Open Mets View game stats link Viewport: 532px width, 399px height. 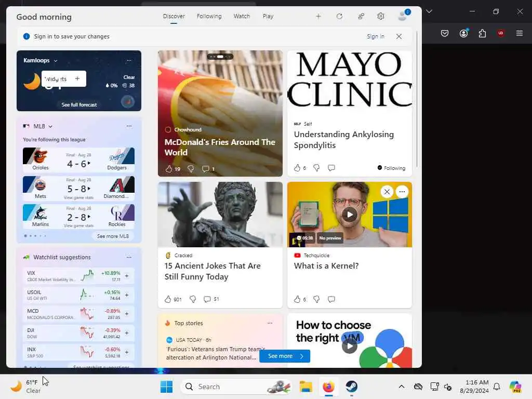[78, 197]
